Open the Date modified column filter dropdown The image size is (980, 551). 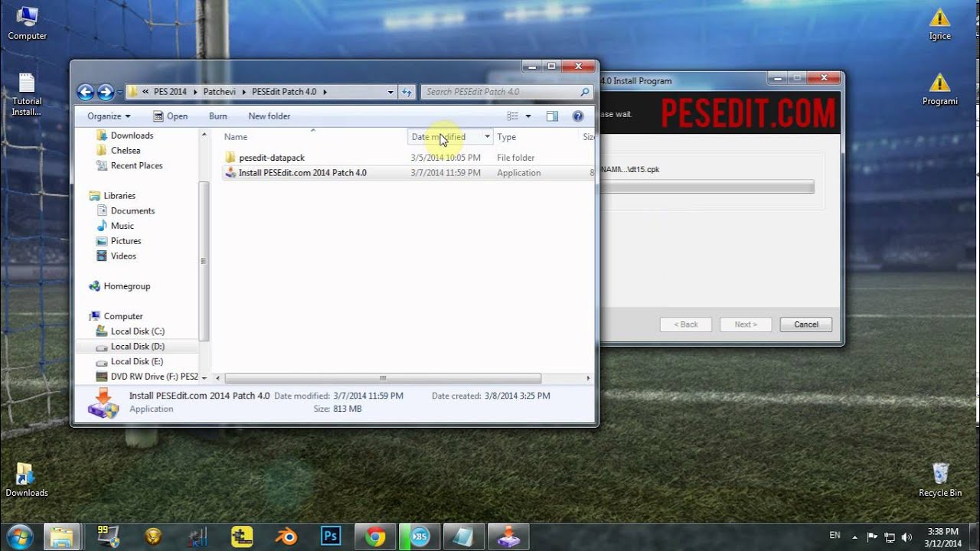pyautogui.click(x=487, y=137)
